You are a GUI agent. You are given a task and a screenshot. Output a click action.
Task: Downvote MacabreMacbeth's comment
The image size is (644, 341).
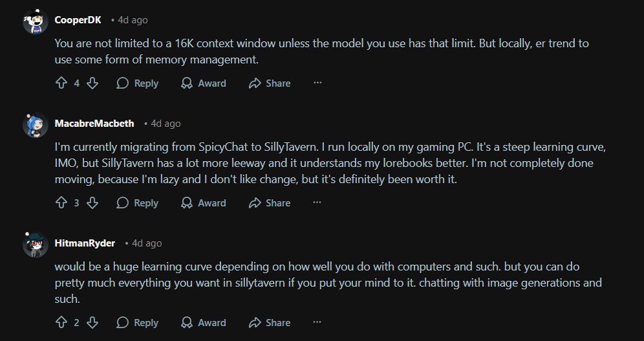[x=92, y=203]
